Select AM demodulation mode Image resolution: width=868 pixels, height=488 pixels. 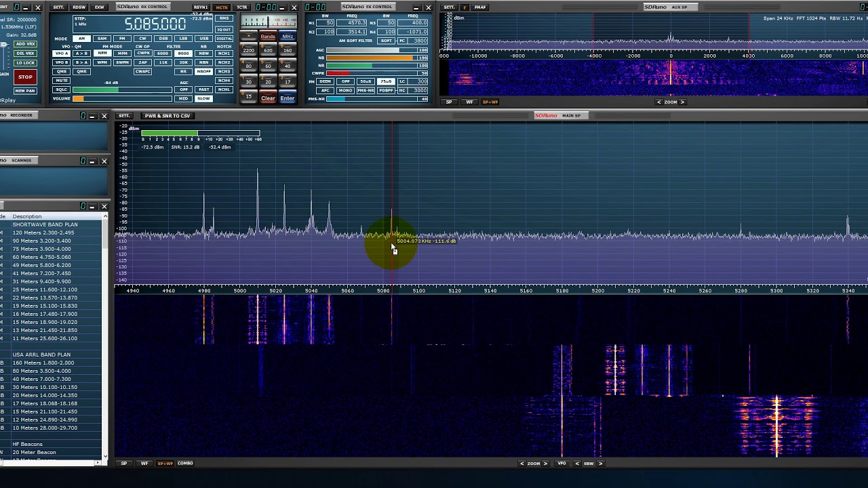81,39
